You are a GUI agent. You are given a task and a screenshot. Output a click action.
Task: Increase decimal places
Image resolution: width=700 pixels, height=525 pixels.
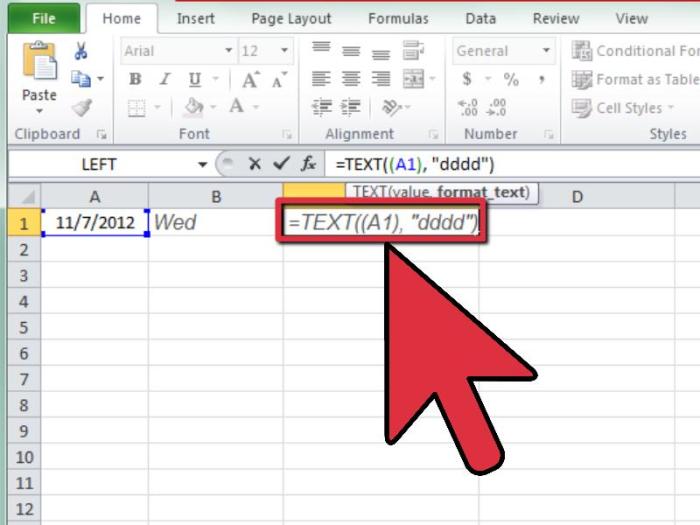(x=468, y=108)
